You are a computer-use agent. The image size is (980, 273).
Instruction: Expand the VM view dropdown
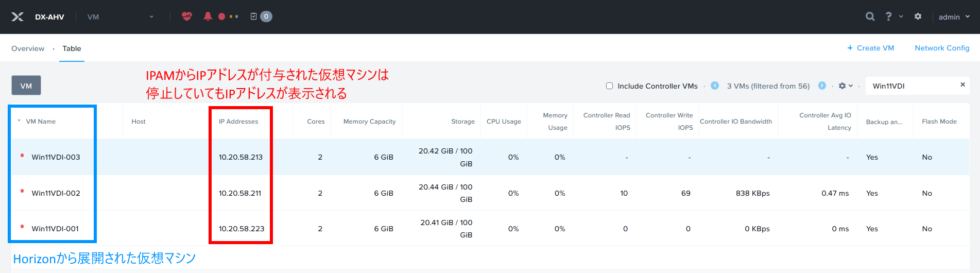point(121,17)
